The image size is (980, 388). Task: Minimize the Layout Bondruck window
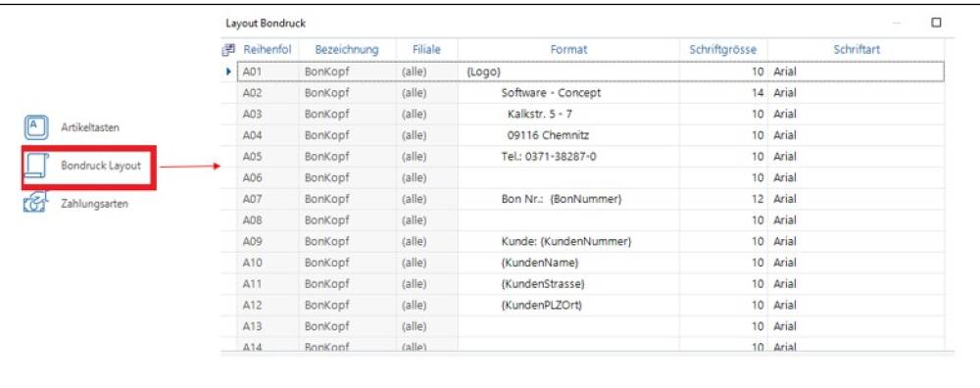tap(897, 24)
